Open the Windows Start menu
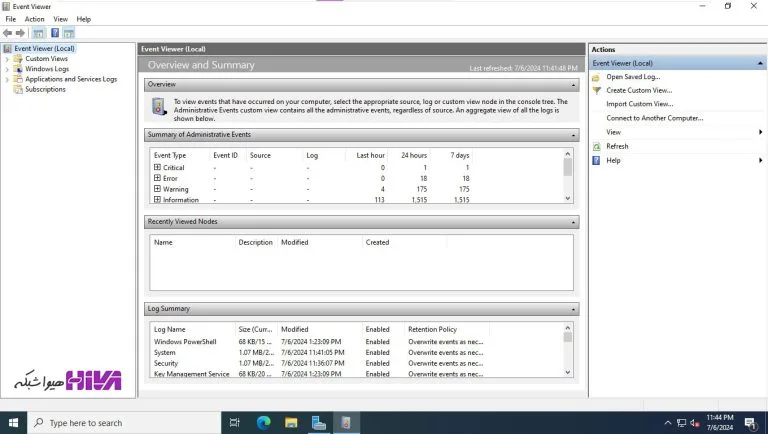Viewport: 768px width, 434px height. pos(13,423)
